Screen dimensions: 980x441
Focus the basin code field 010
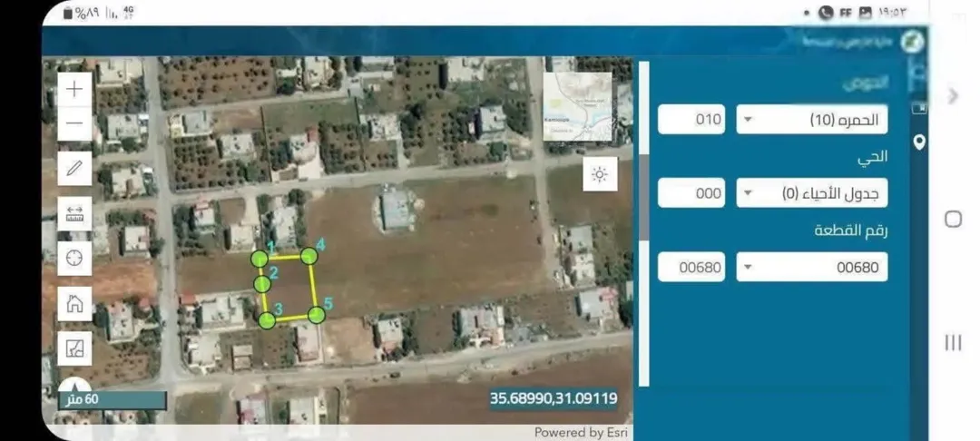(691, 119)
